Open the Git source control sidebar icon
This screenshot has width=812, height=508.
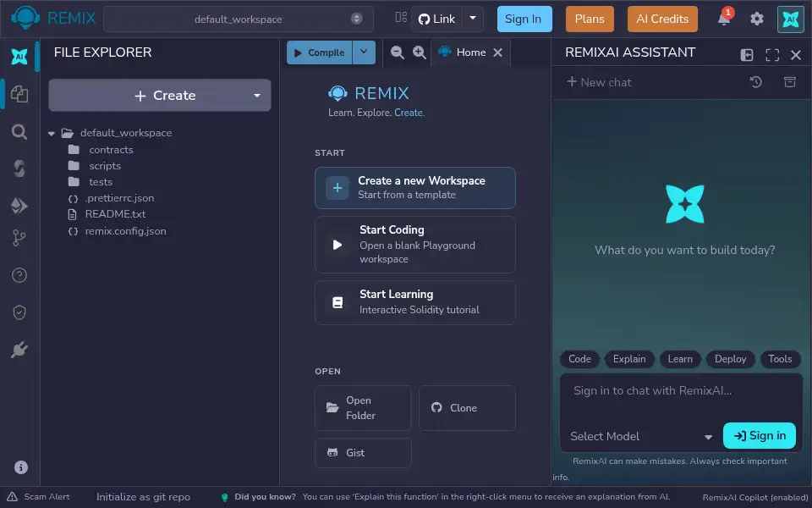pos(19,238)
